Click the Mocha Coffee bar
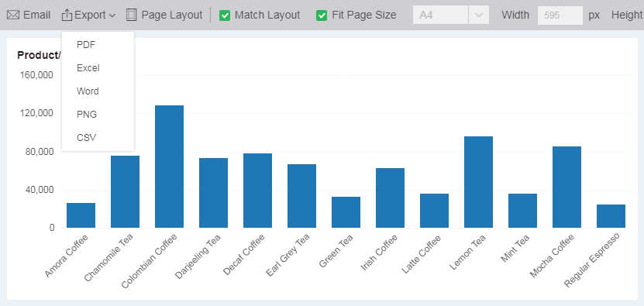 567,187
